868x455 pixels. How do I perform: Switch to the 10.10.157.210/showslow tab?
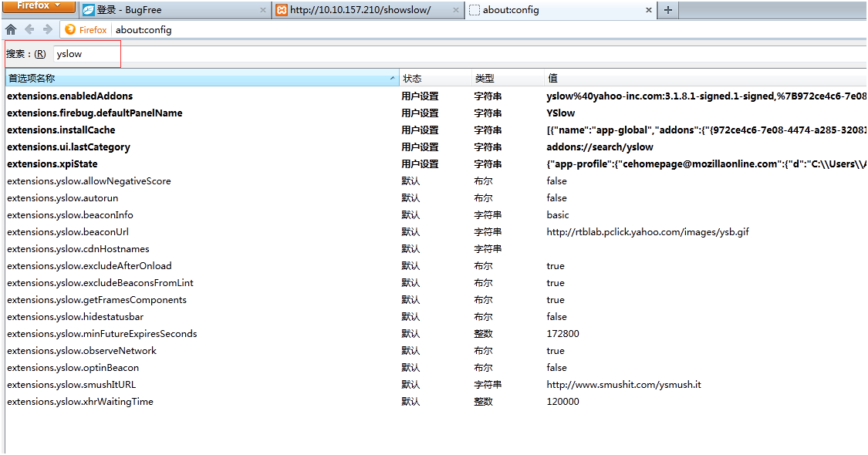click(368, 10)
